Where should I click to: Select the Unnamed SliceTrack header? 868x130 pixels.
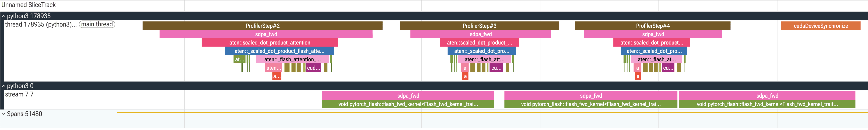(x=29, y=5)
